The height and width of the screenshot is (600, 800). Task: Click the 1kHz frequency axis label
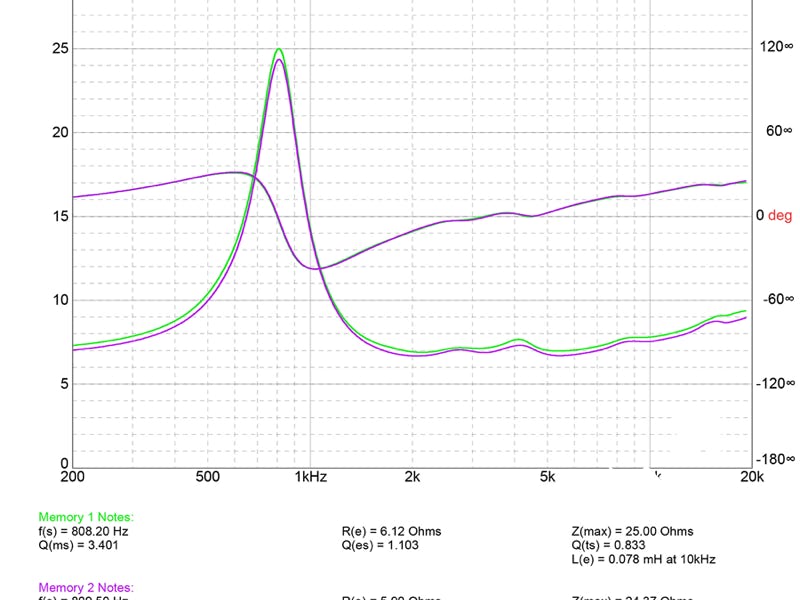point(311,477)
